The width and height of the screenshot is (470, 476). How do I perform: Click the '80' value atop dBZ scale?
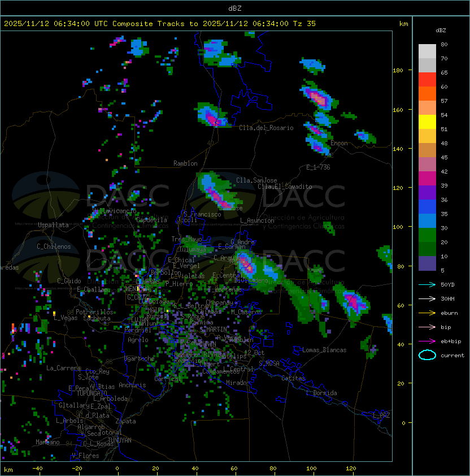(x=444, y=44)
